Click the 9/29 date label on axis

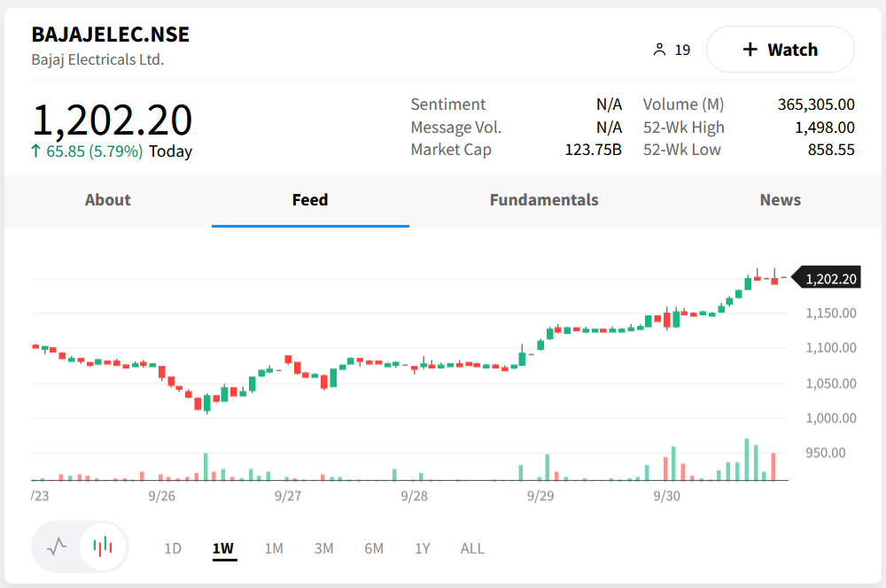point(540,496)
